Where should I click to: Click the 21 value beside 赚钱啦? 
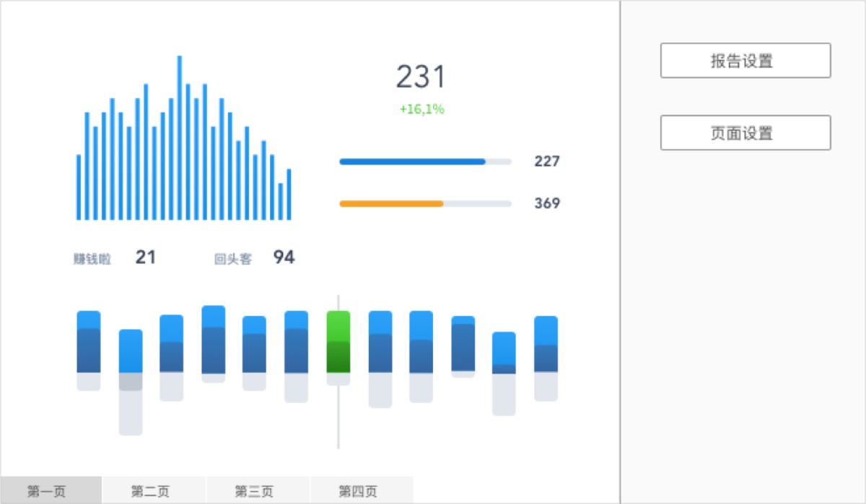pos(146,257)
